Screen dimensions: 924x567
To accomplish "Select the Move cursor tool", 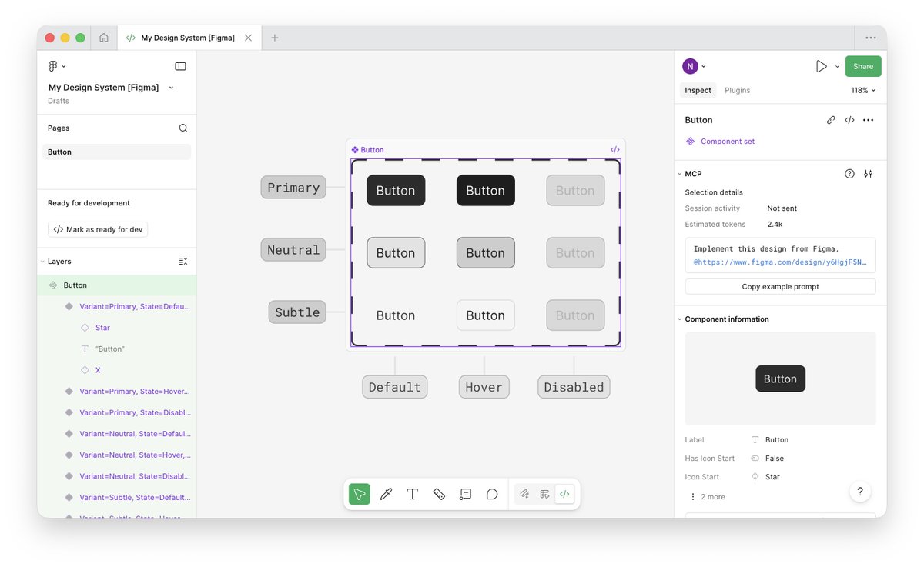I will click(360, 494).
